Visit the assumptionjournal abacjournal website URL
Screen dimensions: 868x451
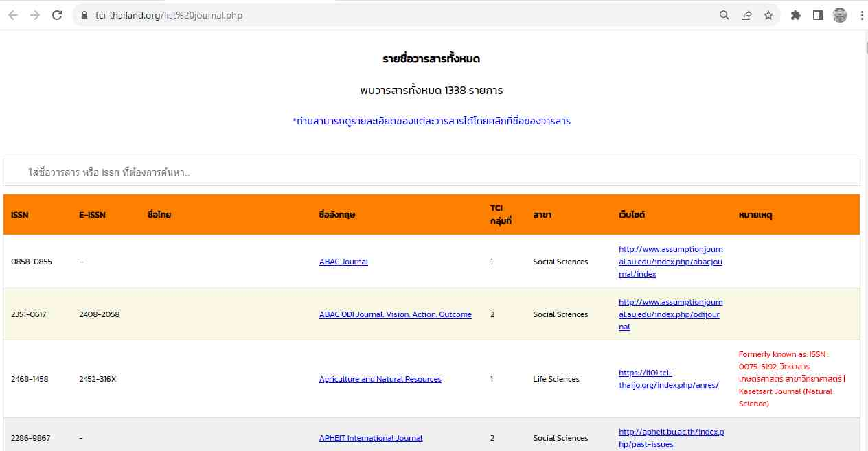point(670,262)
